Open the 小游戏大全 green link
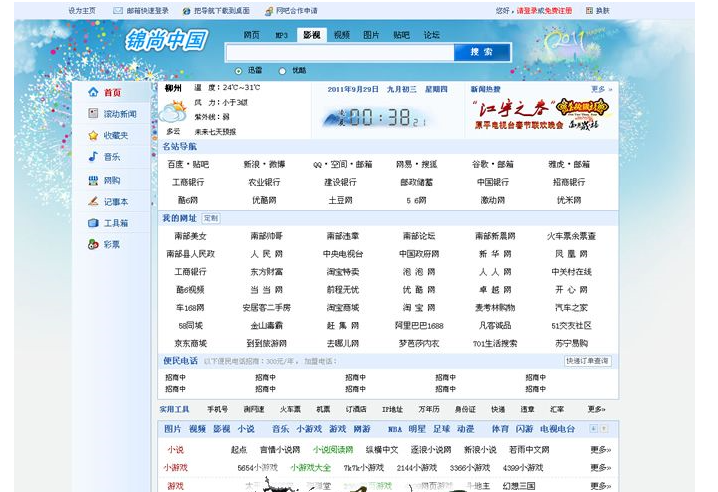 [x=310, y=468]
